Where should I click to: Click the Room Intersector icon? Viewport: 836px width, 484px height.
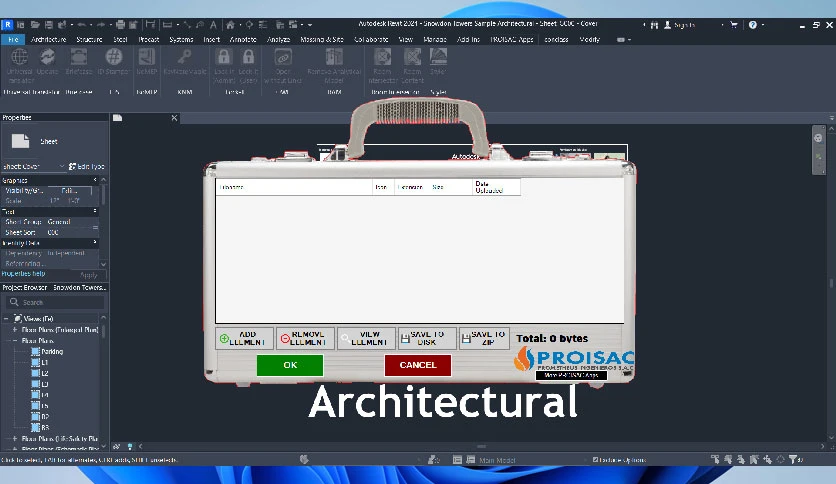[382, 57]
